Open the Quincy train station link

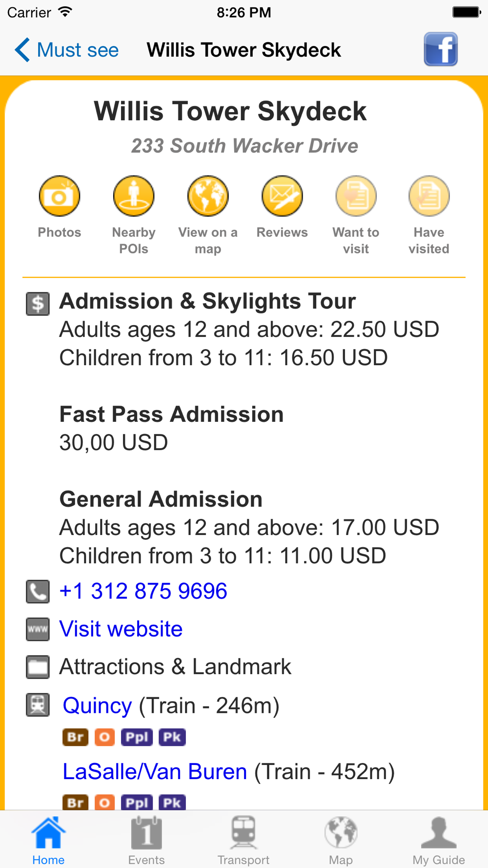click(x=98, y=705)
